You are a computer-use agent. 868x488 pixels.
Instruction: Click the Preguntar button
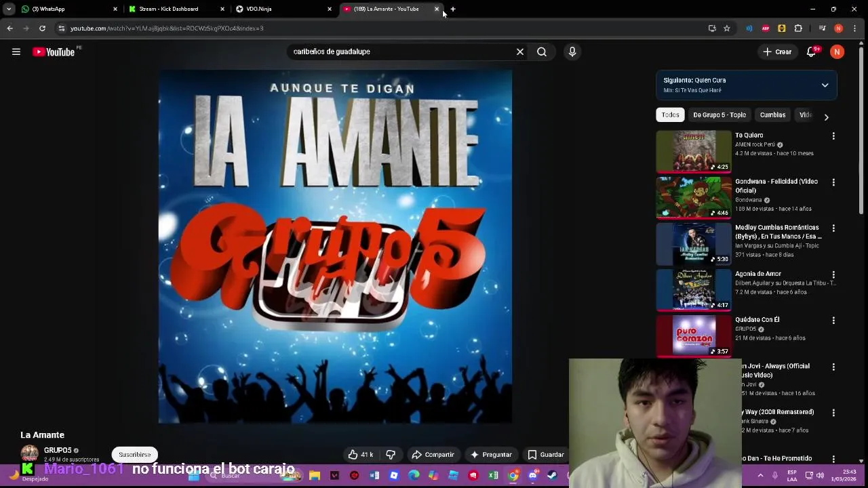point(491,455)
